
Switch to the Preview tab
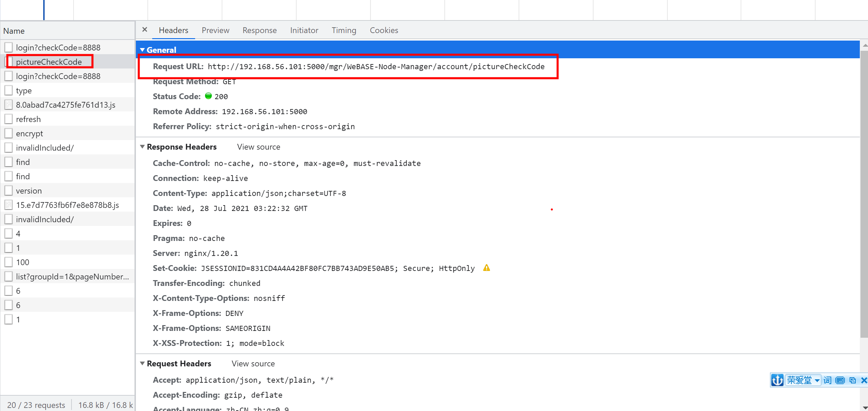point(215,30)
